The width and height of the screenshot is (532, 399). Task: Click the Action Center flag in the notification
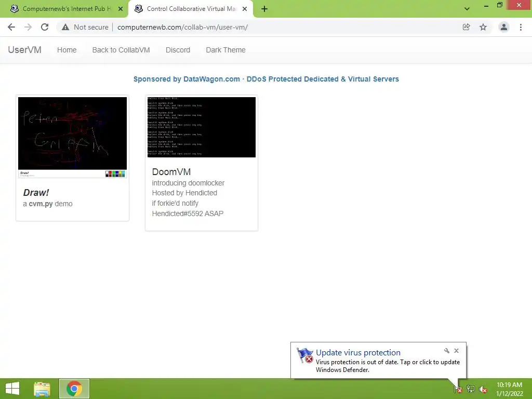[304, 355]
